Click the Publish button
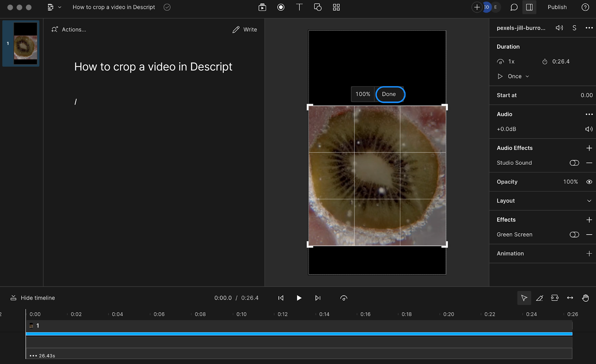 pyautogui.click(x=557, y=7)
